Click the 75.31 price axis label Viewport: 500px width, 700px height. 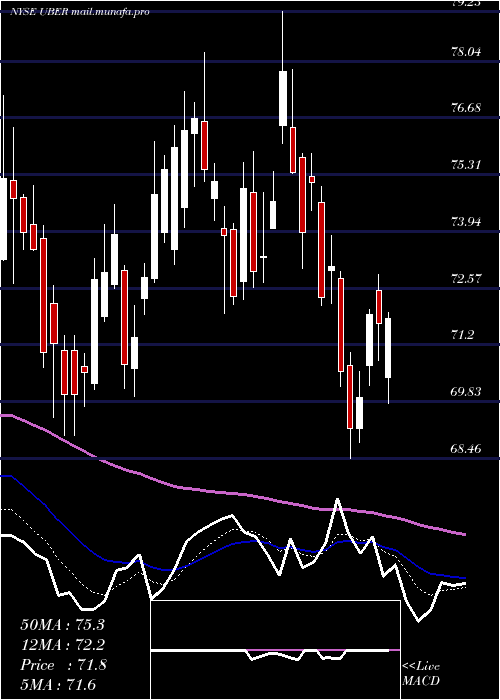pos(466,165)
